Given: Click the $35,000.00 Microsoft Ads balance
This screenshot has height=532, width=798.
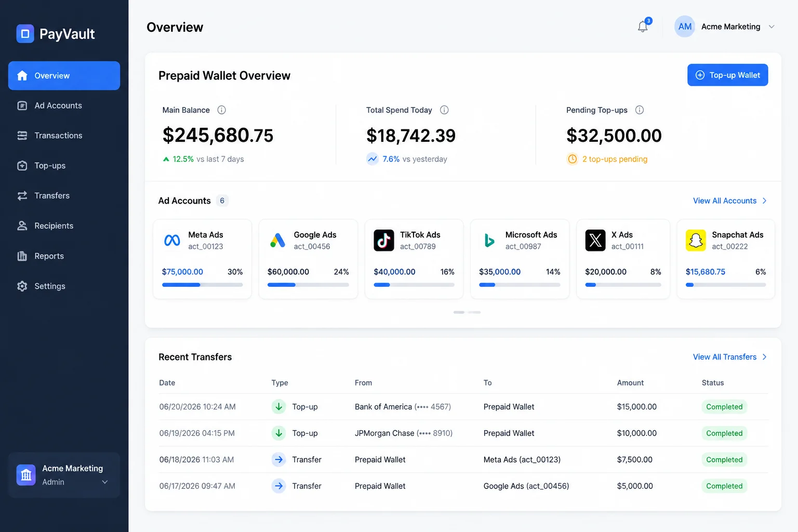Looking at the screenshot, I should click(500, 272).
